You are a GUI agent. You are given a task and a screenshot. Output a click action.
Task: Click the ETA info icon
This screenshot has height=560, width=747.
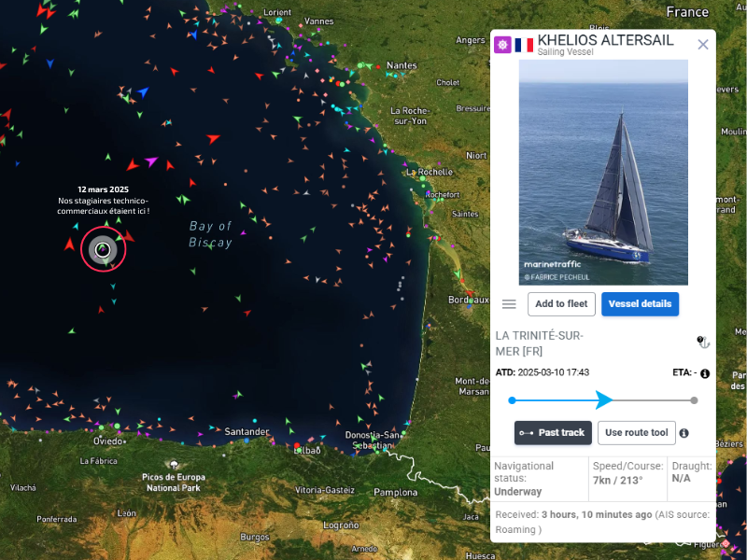[705, 373]
